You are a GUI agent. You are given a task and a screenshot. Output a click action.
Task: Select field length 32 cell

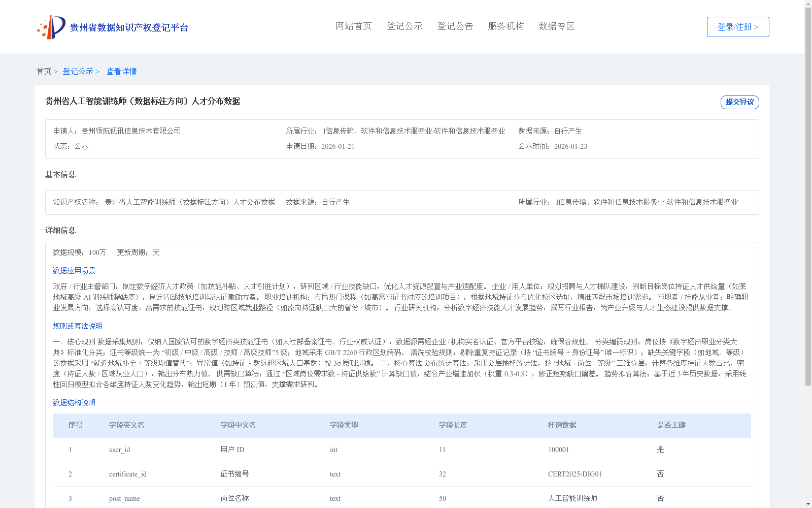[443, 474]
